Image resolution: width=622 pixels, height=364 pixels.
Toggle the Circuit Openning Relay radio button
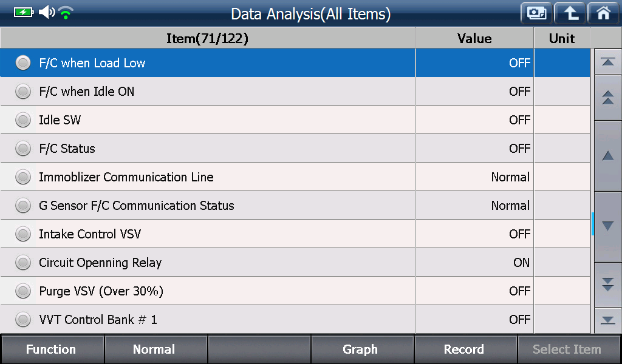(23, 263)
